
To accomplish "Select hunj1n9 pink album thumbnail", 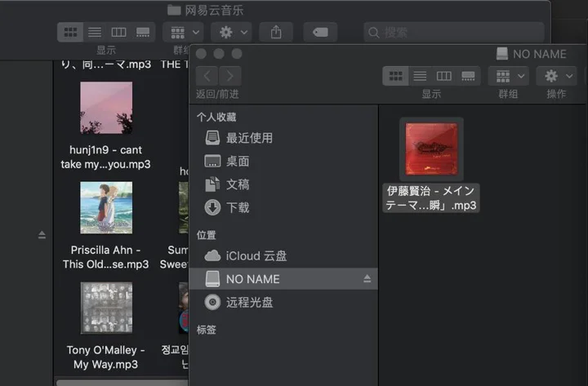I will point(106,108).
